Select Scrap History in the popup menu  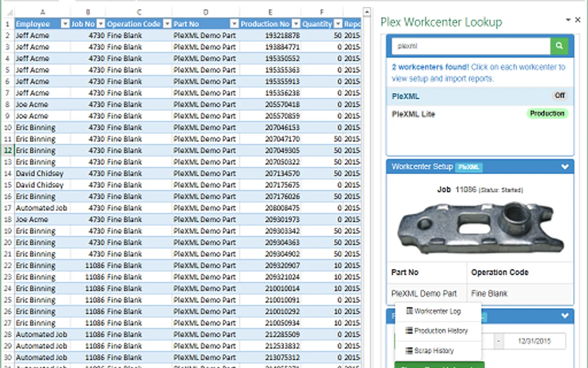coord(438,351)
